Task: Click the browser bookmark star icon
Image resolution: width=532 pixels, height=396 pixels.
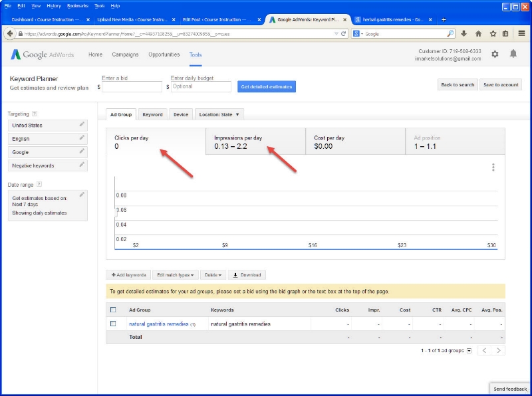Action: coord(493,33)
